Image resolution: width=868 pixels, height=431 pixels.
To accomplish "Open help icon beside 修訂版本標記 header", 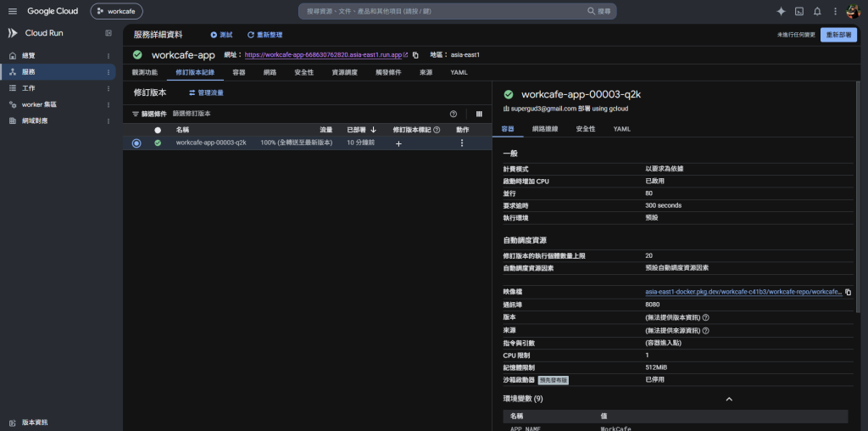I will coord(437,130).
